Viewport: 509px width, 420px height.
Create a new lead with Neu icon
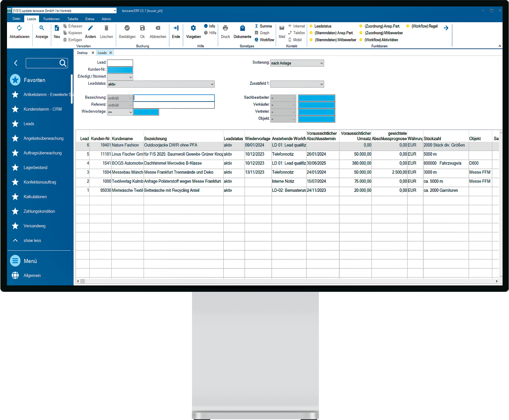57,28
